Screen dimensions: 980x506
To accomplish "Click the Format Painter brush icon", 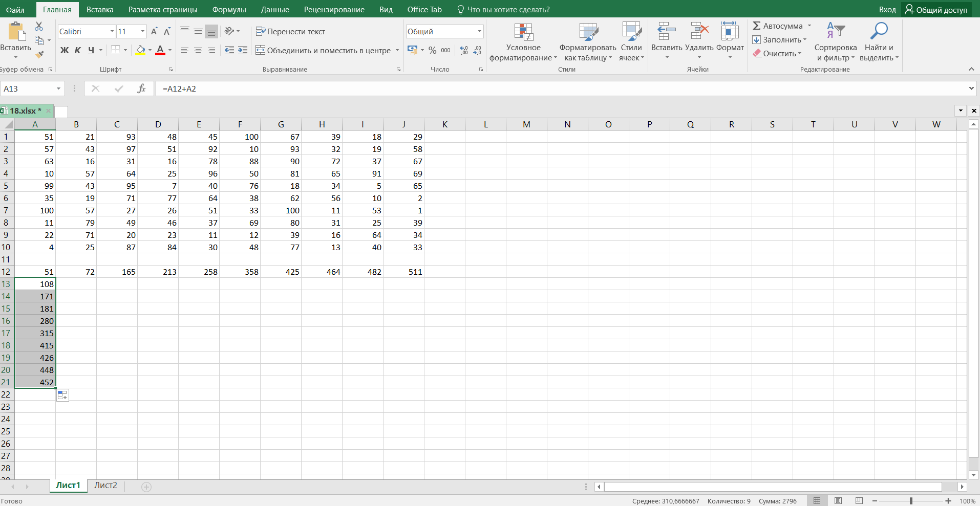I will (39, 54).
